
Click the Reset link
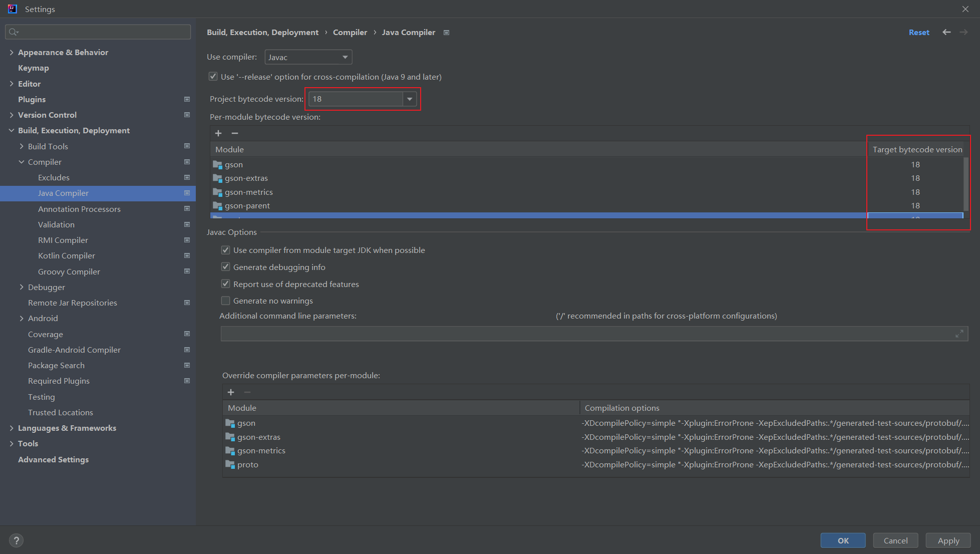click(919, 32)
